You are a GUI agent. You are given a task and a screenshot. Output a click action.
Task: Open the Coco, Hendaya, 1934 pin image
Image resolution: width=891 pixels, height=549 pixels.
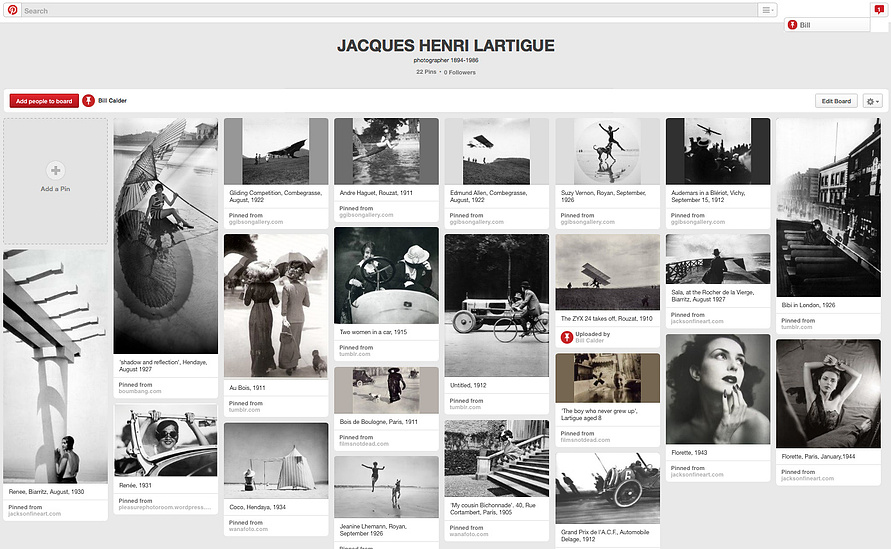click(x=276, y=461)
